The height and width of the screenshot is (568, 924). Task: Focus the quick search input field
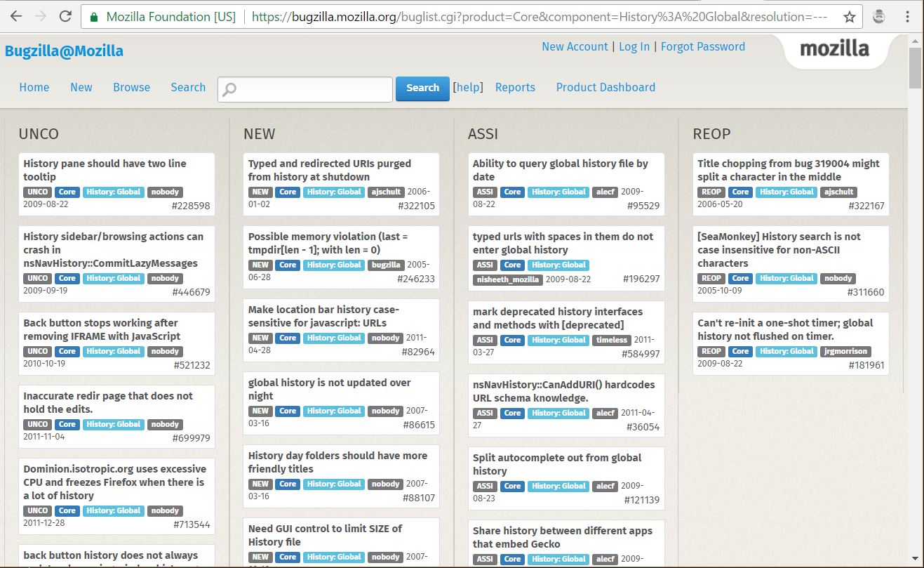[305, 89]
